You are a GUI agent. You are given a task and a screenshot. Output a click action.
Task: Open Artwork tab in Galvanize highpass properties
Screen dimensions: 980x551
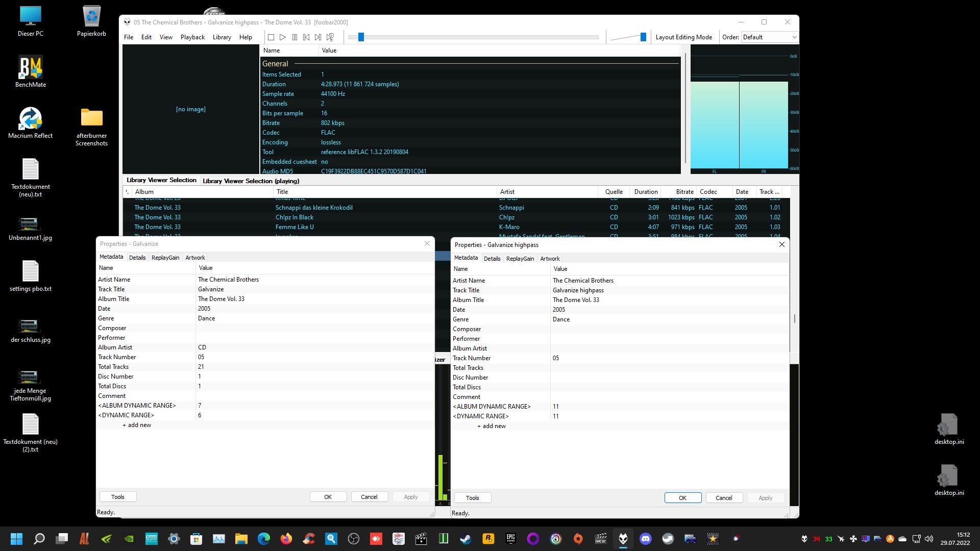pyautogui.click(x=550, y=259)
